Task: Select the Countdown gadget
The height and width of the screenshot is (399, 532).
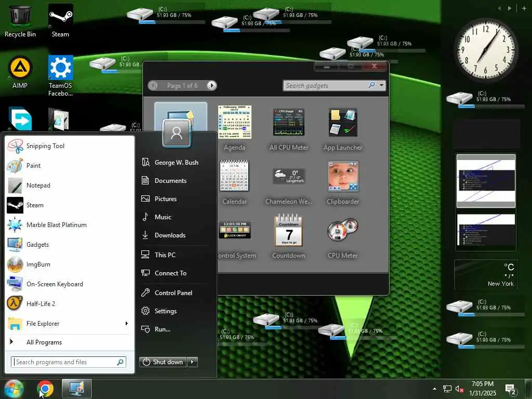Action: tap(289, 236)
